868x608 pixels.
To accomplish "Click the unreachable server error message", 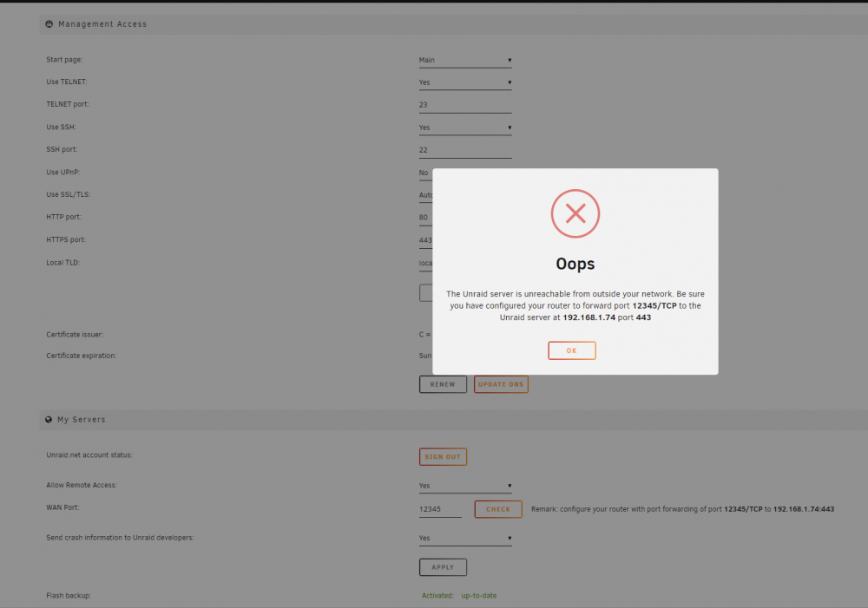I will click(x=575, y=305).
